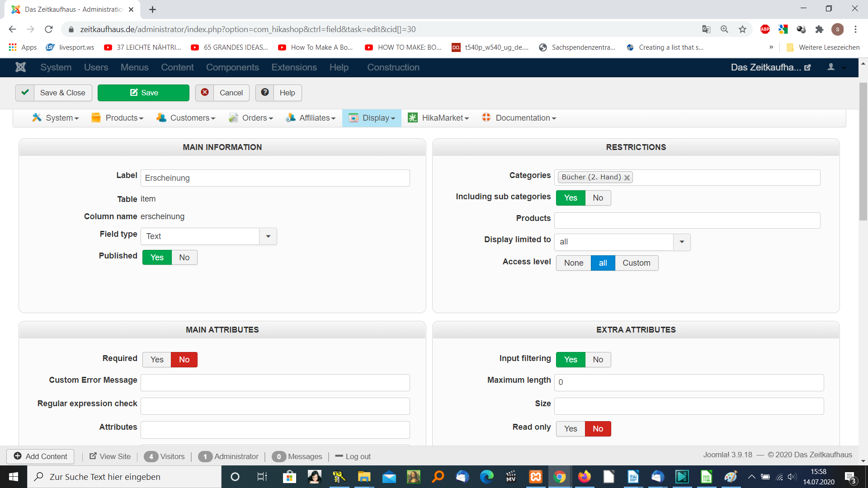The image size is (868, 488).
Task: Set Read only to Yes
Action: pos(570,429)
